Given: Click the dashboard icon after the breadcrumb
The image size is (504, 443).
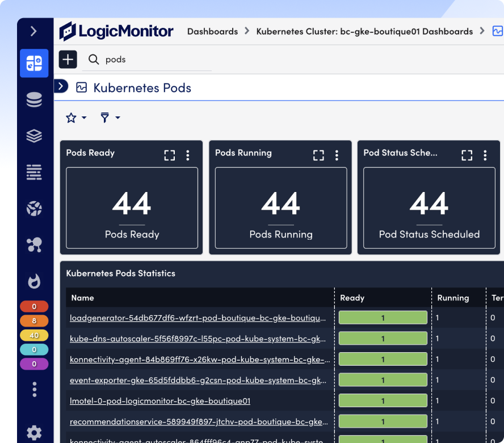Looking at the screenshot, I should (x=498, y=31).
